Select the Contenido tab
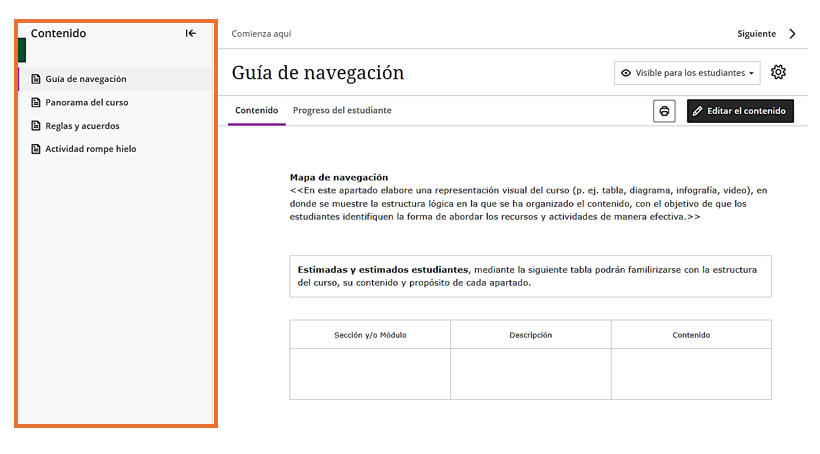Image resolution: width=820 pixels, height=454 pixels. (x=256, y=110)
